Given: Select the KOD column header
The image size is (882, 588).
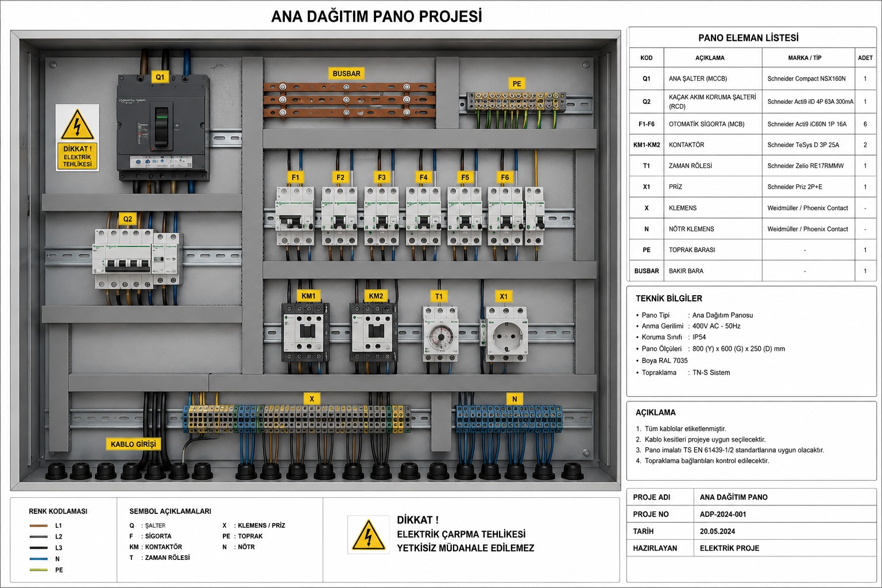Looking at the screenshot, I should click(647, 57).
